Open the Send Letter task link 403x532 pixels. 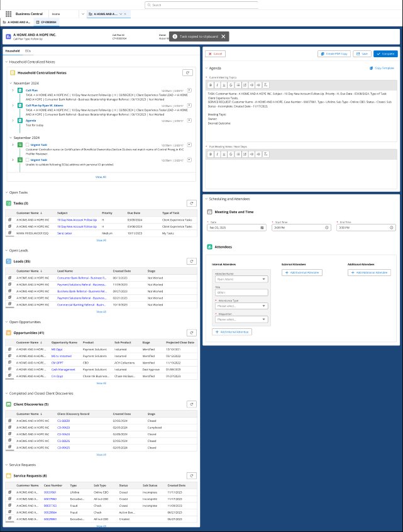click(65, 233)
